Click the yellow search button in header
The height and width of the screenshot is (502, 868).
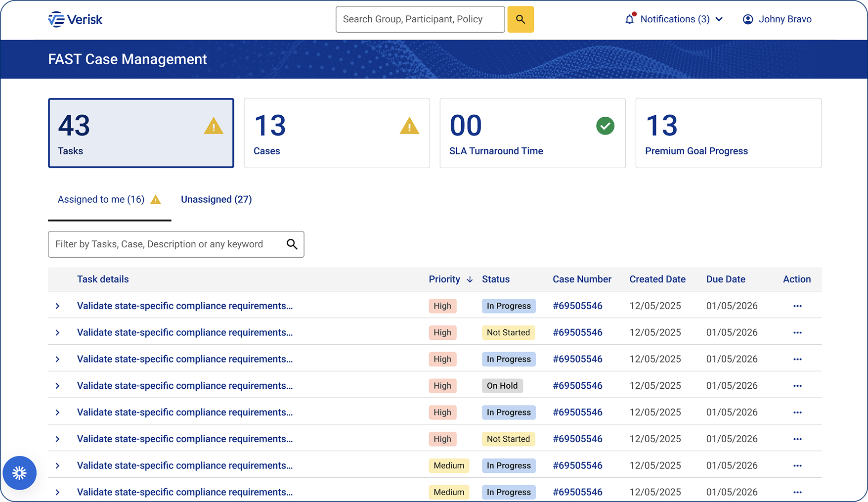click(x=521, y=19)
